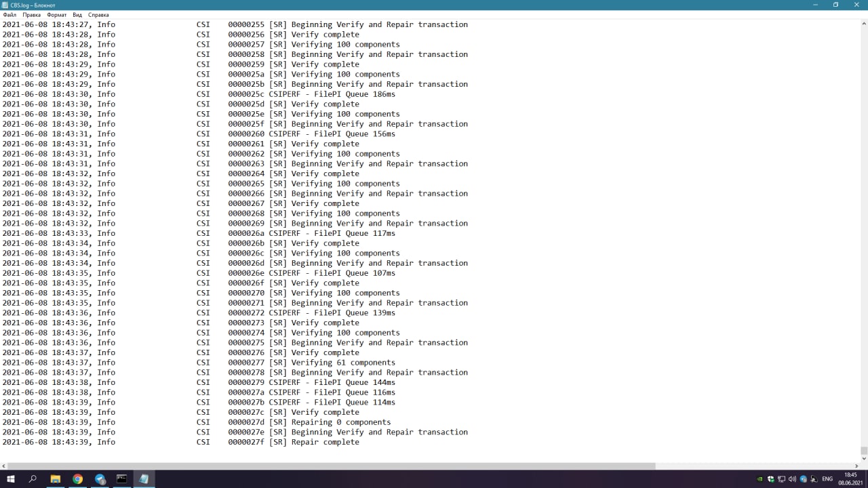Screen dimensions: 868x488
Task: Click line 00000267 Verify complete
Action: pyautogui.click(x=180, y=203)
